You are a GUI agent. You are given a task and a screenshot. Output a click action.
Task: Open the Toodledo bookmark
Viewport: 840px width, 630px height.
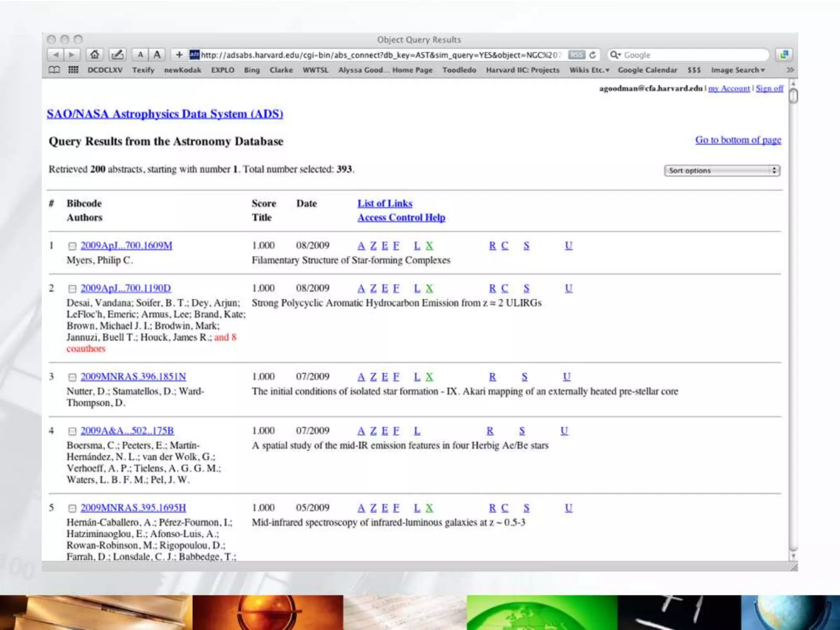[x=459, y=70]
